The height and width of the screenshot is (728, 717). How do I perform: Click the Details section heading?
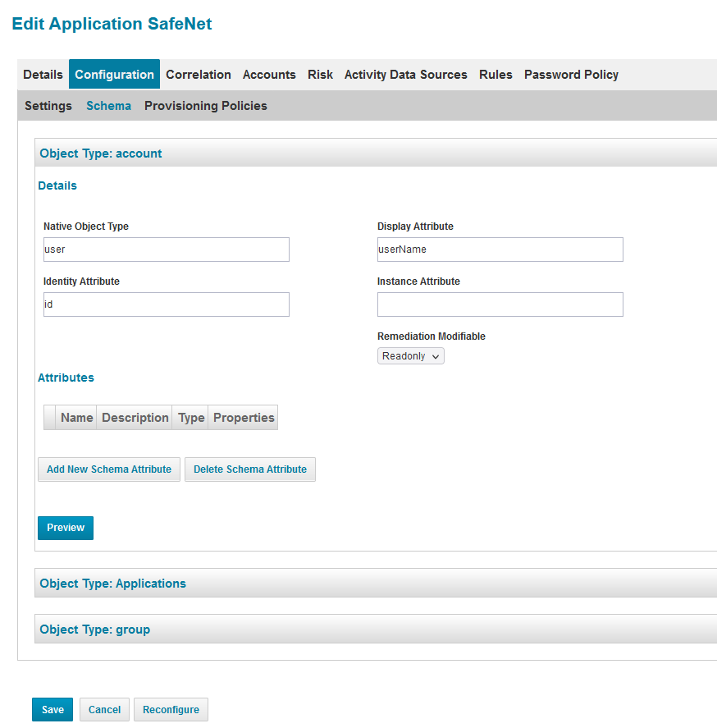pos(57,185)
